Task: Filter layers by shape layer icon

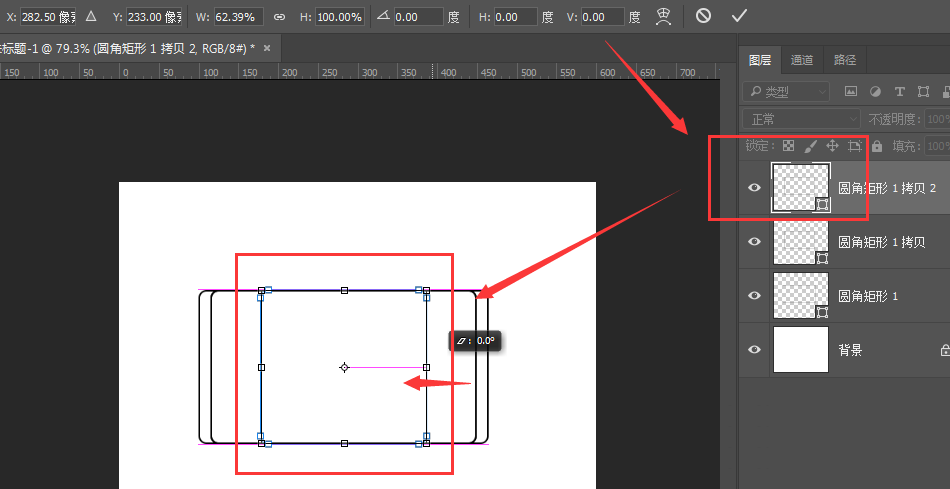Action: (x=923, y=91)
